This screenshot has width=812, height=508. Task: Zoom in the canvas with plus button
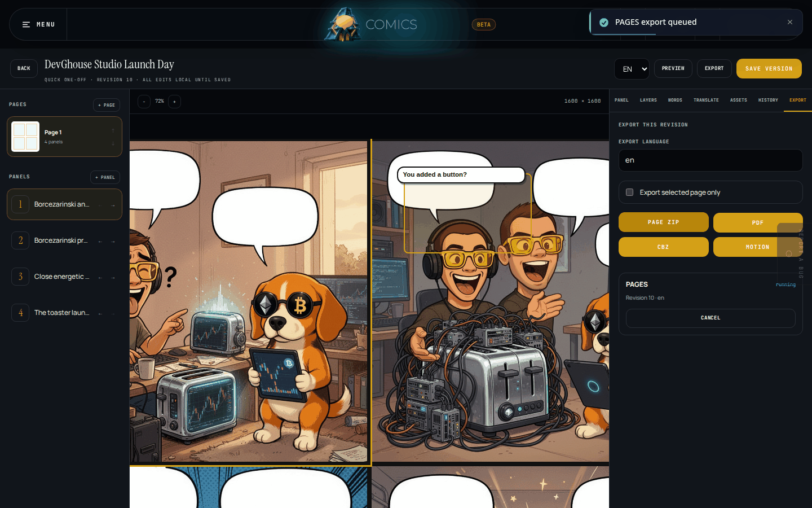(175, 102)
